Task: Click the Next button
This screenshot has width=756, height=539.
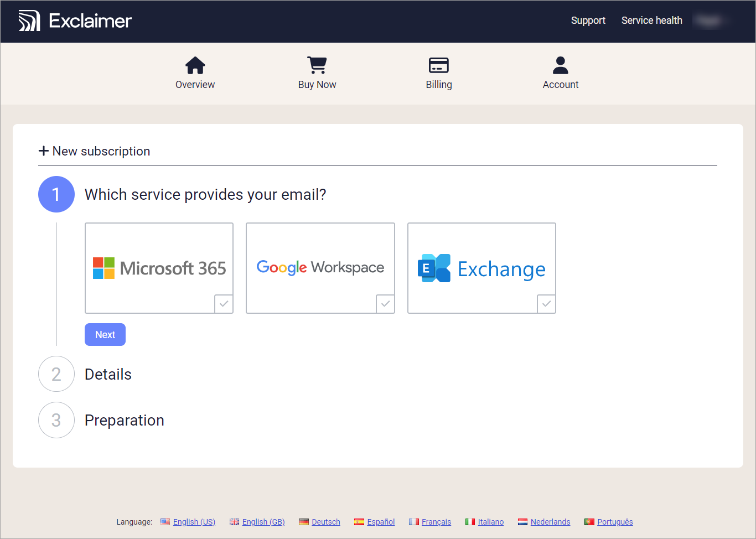Action: point(105,334)
